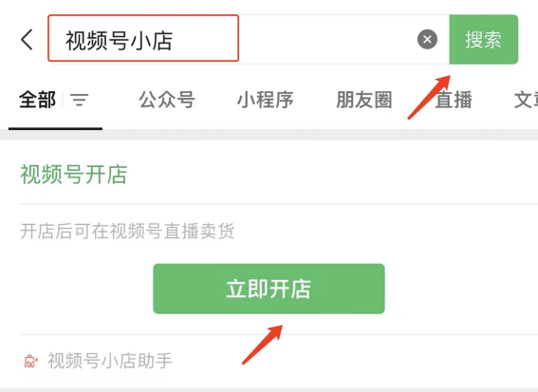
Task: Switch to the 直播 tab
Action: coord(454,100)
